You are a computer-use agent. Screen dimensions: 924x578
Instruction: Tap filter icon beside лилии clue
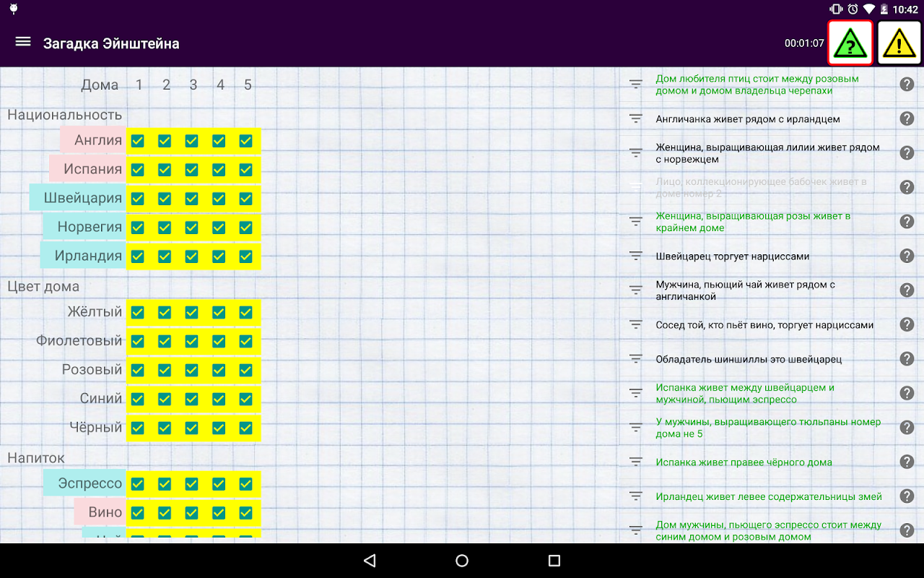click(635, 153)
